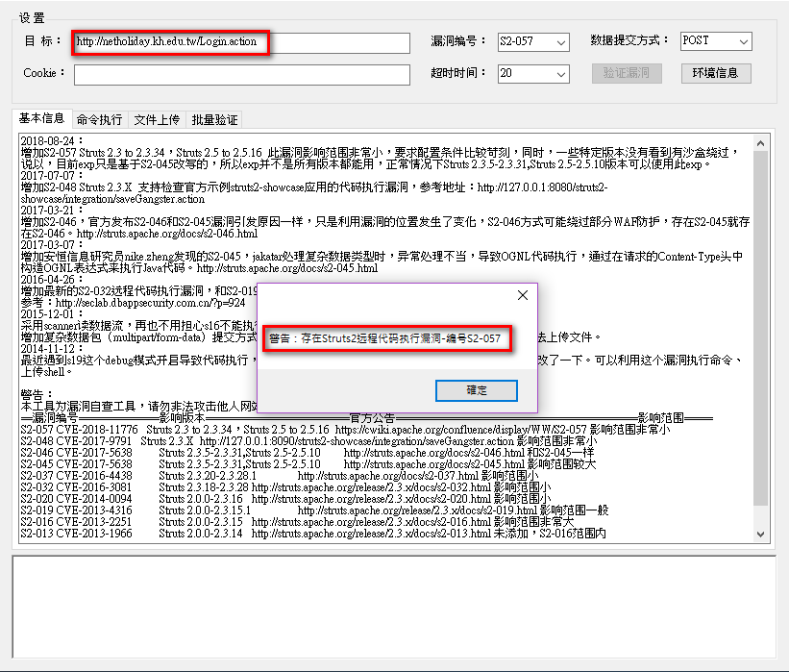Switch to the 文件上传 tab

[x=157, y=120]
